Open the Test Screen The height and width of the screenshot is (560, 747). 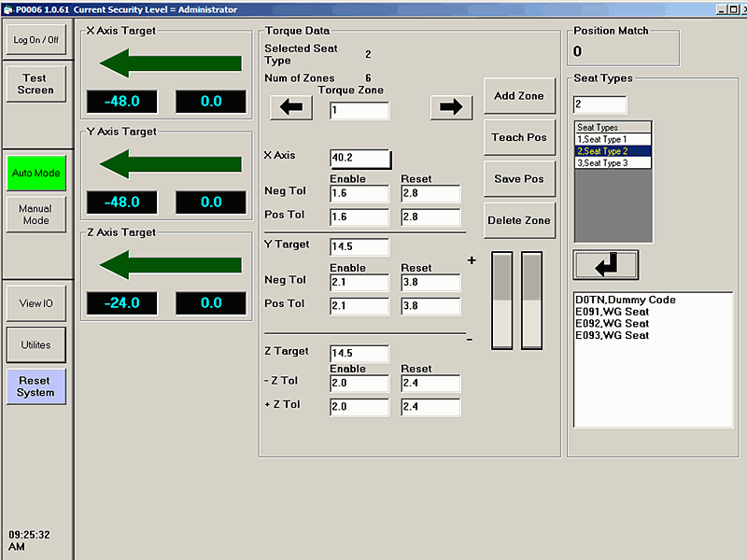pyautogui.click(x=36, y=84)
